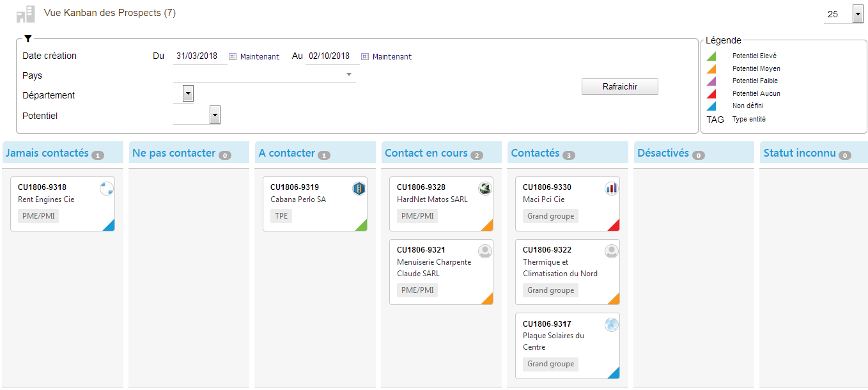Click the Rent Engines Cie card avatar icon

(x=107, y=188)
